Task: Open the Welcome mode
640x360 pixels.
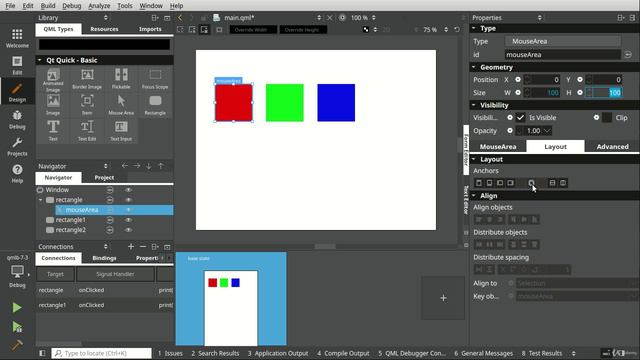Action: coord(17,38)
